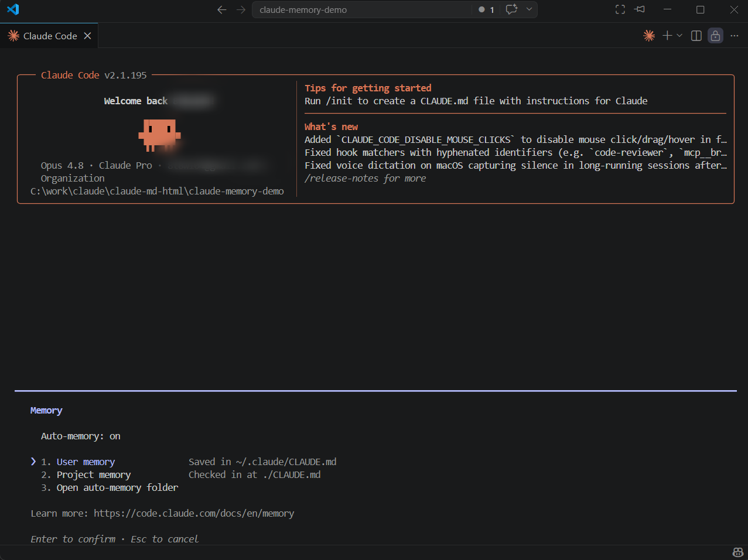This screenshot has width=748, height=560.
Task: Click the plus icon to add new
Action: click(667, 36)
